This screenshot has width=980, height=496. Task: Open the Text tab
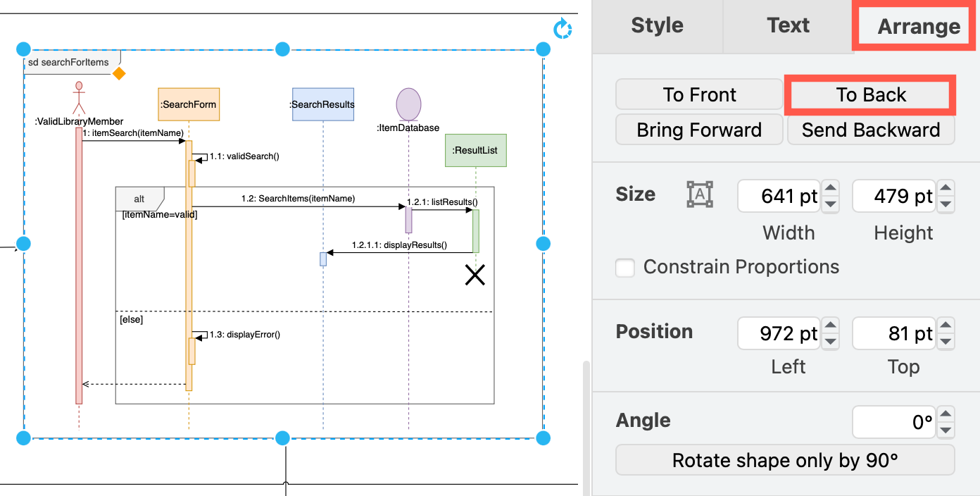tap(788, 25)
